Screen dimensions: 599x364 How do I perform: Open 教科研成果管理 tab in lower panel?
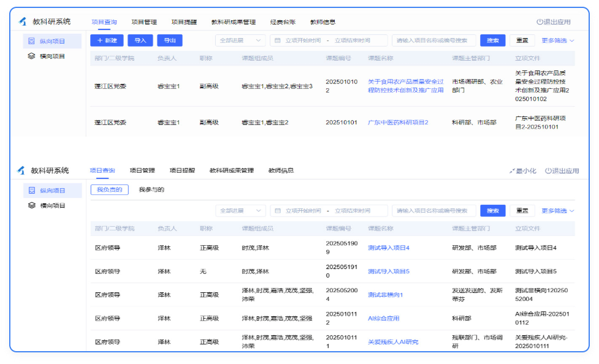click(x=231, y=170)
